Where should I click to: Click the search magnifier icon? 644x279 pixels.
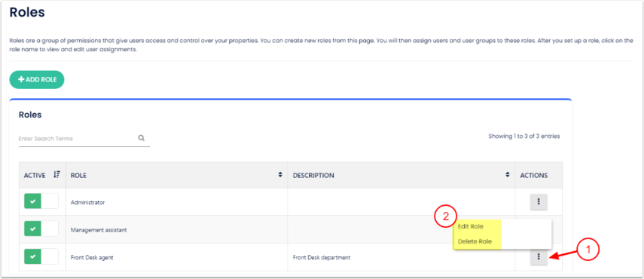pyautogui.click(x=142, y=139)
